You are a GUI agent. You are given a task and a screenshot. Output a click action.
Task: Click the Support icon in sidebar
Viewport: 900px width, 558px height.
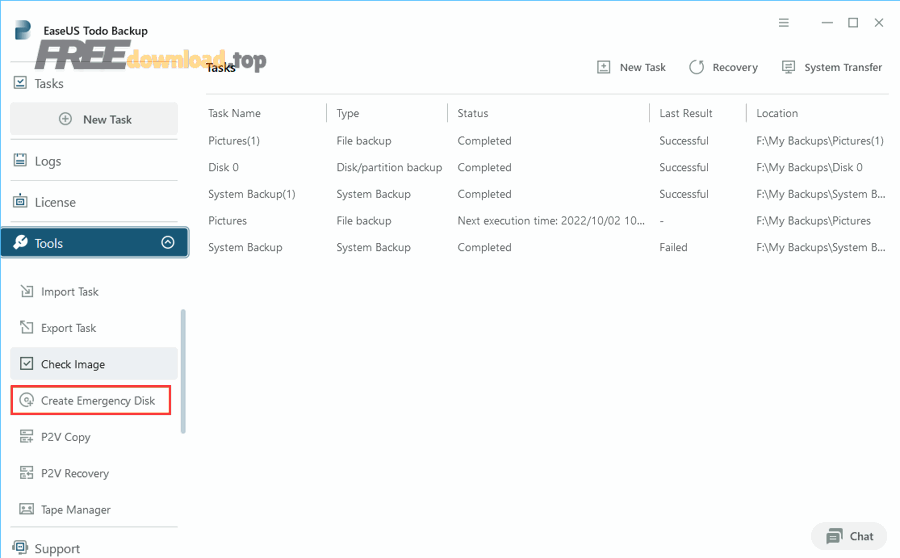pyautogui.click(x=20, y=547)
